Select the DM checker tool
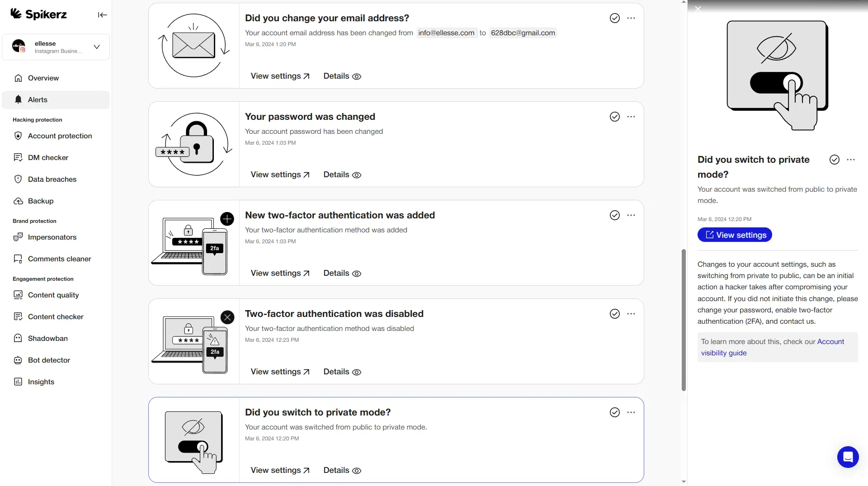 coord(48,157)
